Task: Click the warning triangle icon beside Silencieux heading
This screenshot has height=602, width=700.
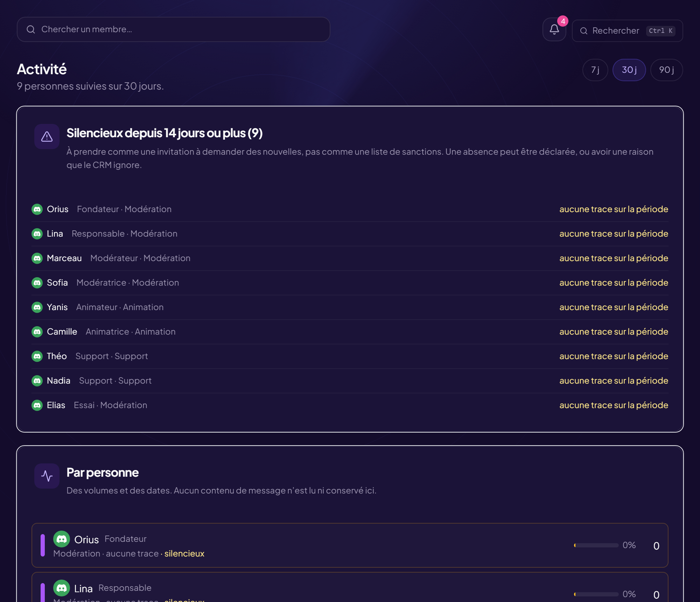Action: click(x=47, y=136)
